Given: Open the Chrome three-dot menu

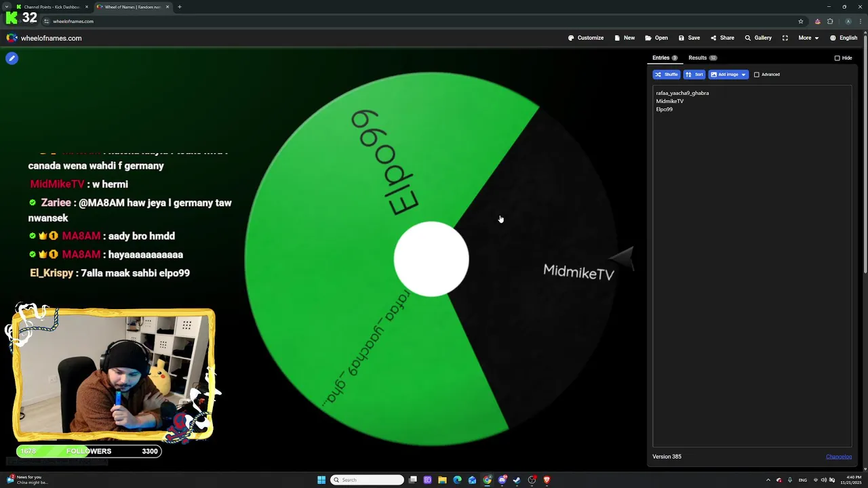Looking at the screenshot, I should coord(860,21).
